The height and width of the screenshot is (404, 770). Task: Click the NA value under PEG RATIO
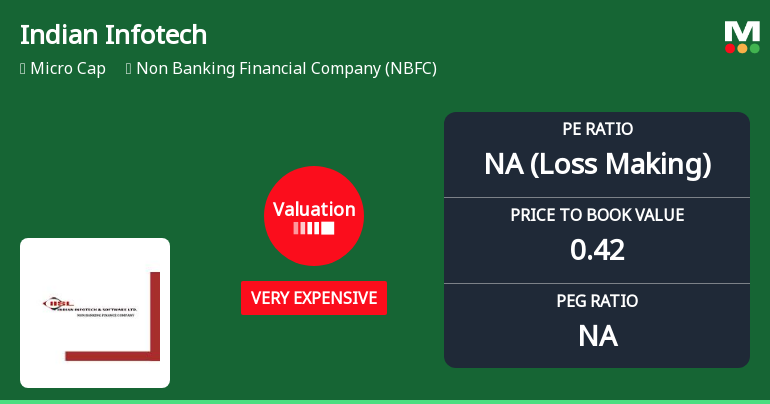click(x=597, y=335)
